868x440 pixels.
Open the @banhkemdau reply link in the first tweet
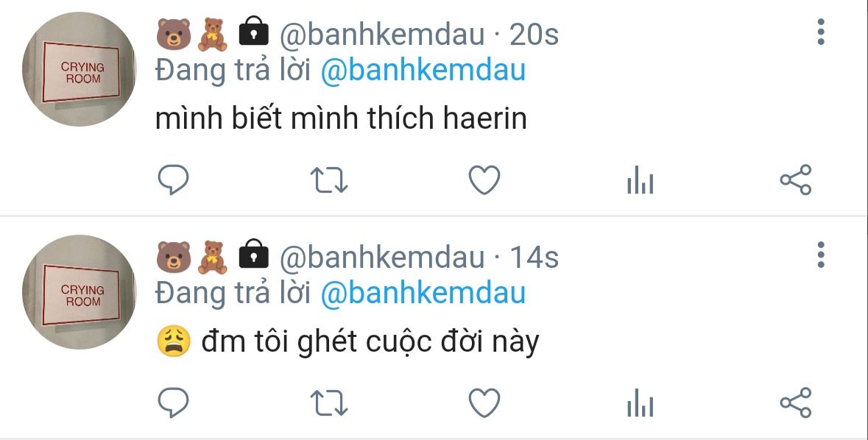(x=423, y=71)
